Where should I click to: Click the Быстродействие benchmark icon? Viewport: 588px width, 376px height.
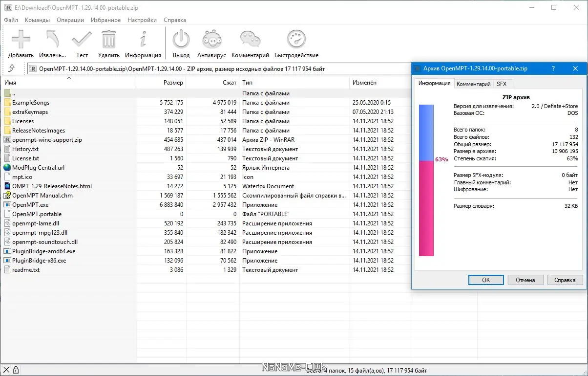click(x=296, y=39)
